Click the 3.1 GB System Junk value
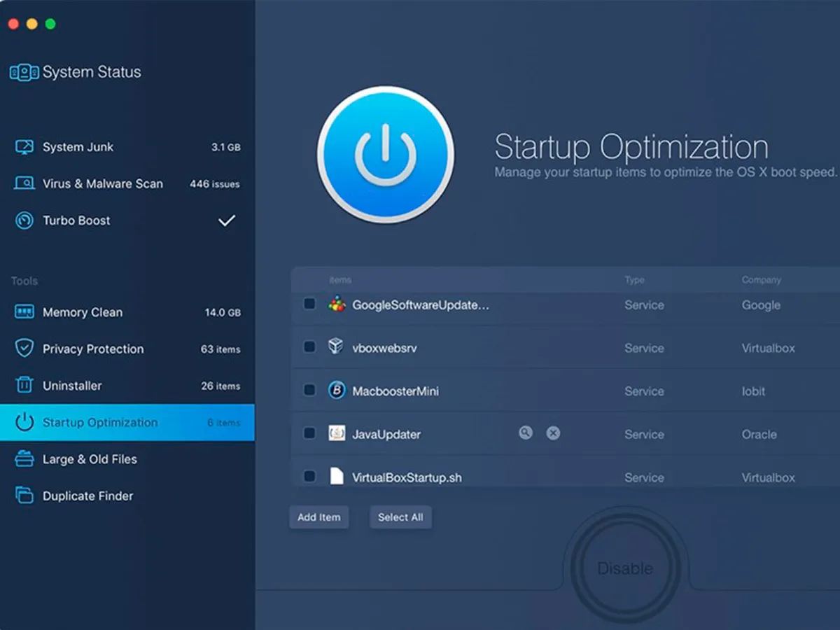 [226, 148]
